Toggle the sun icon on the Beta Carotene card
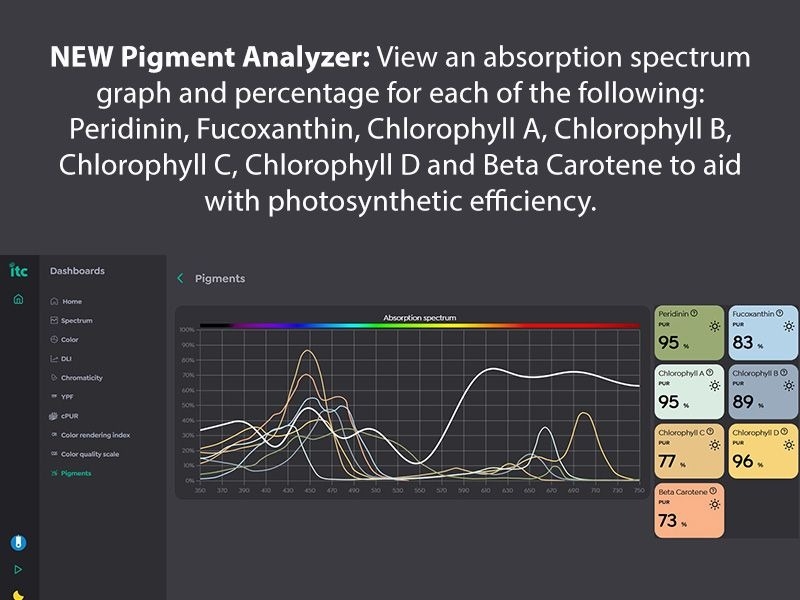The image size is (800, 600). tap(714, 503)
